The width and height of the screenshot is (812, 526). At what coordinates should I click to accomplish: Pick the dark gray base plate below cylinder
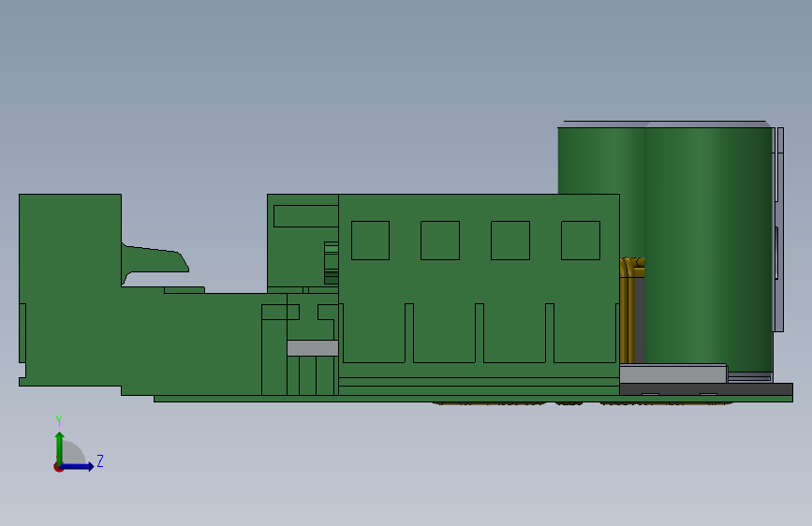click(x=706, y=388)
